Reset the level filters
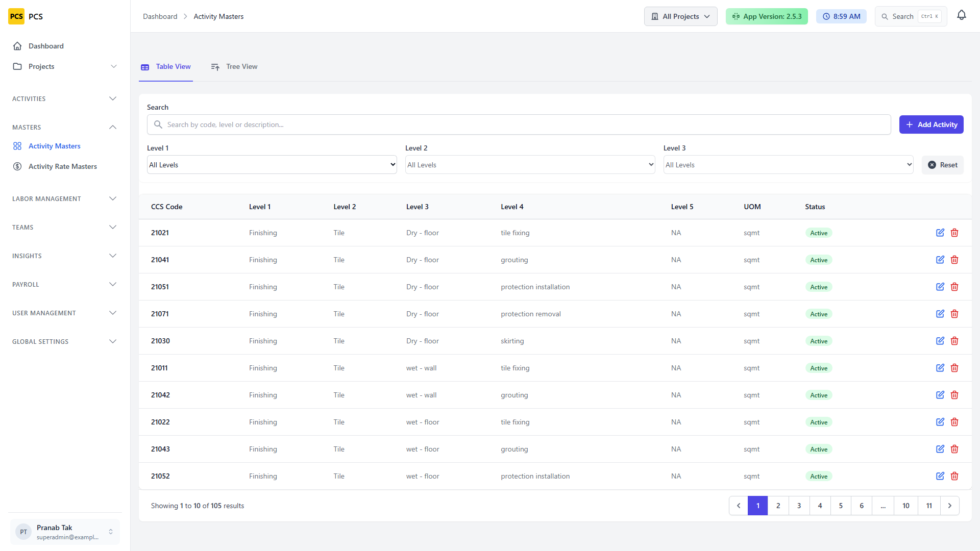 pos(942,165)
